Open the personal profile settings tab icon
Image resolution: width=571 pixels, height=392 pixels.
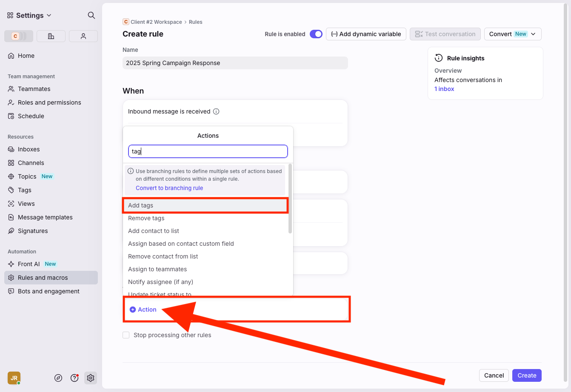click(x=83, y=36)
